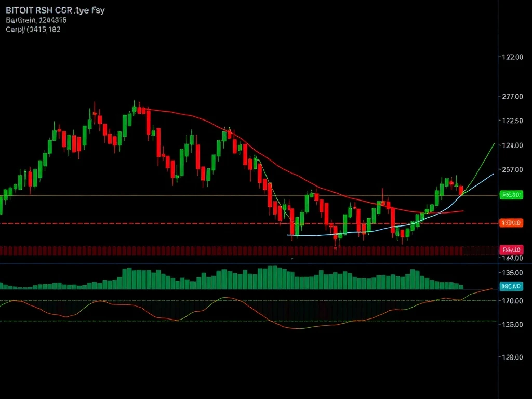Click the chart title in the top-left
The height and width of the screenshot is (399, 532).
tap(55, 11)
